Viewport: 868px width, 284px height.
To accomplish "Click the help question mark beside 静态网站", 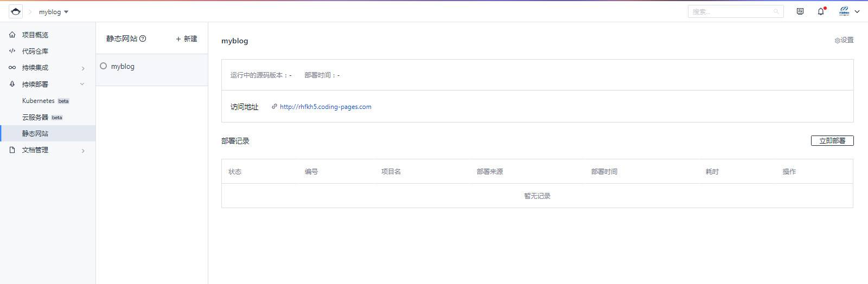I will coord(143,38).
